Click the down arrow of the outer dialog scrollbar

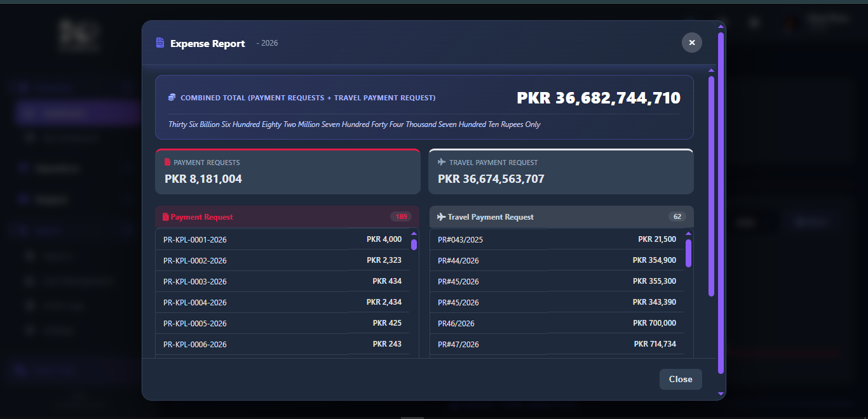coord(721,394)
